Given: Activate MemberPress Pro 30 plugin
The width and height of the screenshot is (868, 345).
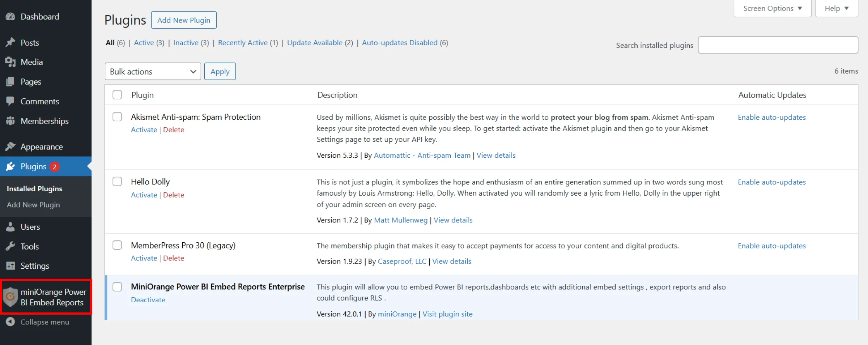Looking at the screenshot, I should click(x=144, y=258).
